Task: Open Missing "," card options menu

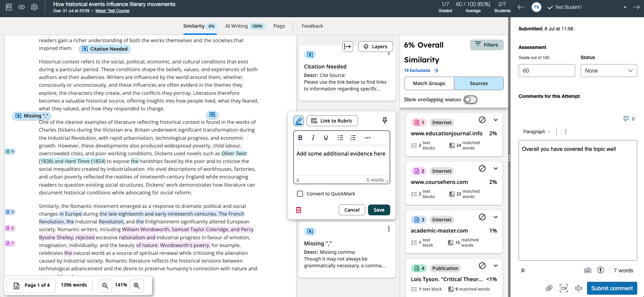Action: pos(389,229)
